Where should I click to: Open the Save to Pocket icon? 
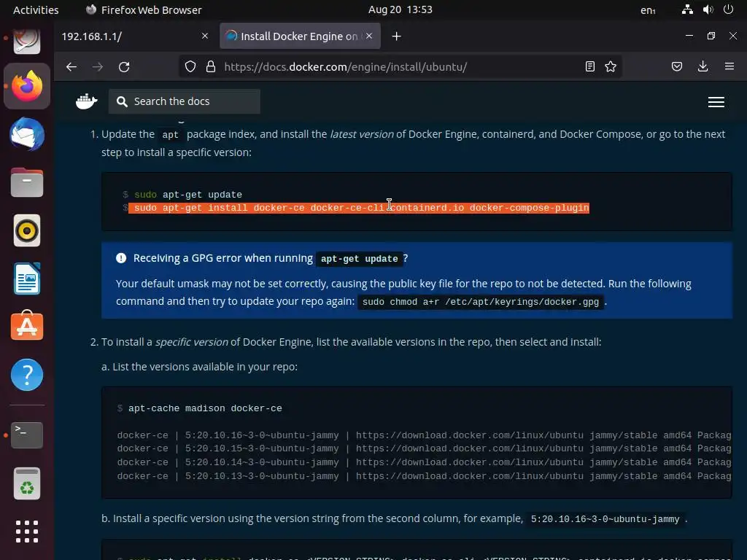pos(676,66)
